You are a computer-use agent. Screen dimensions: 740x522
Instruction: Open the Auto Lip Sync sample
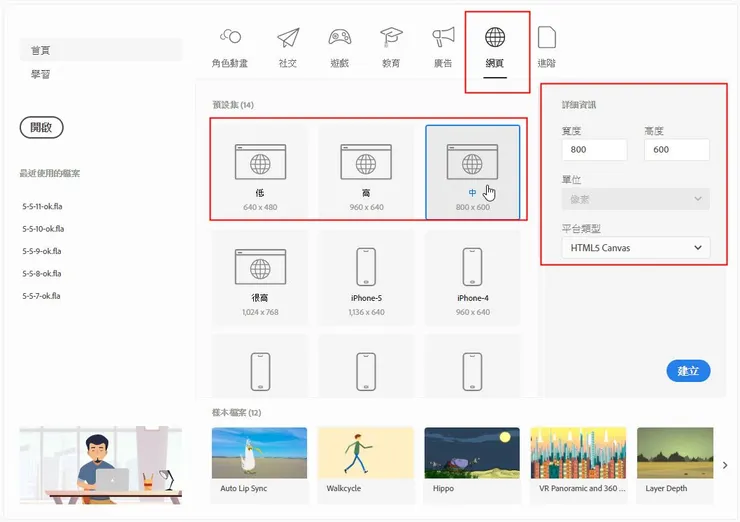pyautogui.click(x=260, y=463)
